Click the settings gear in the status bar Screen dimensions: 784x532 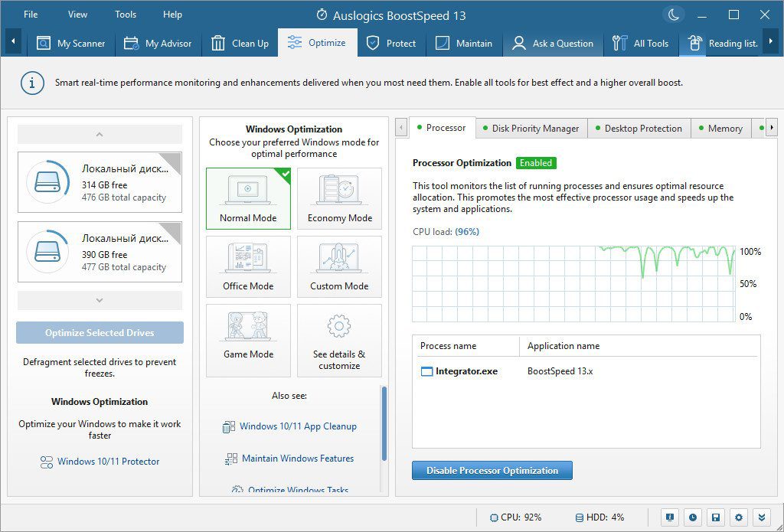(738, 517)
